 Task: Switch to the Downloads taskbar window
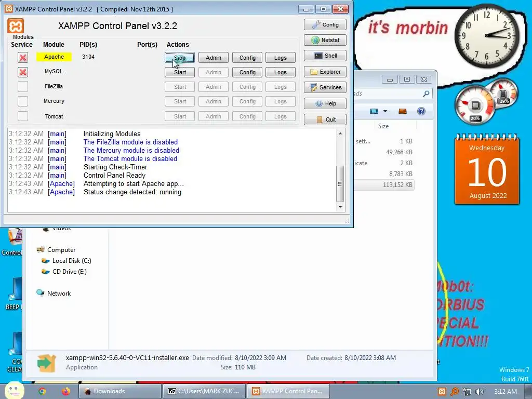click(120, 391)
